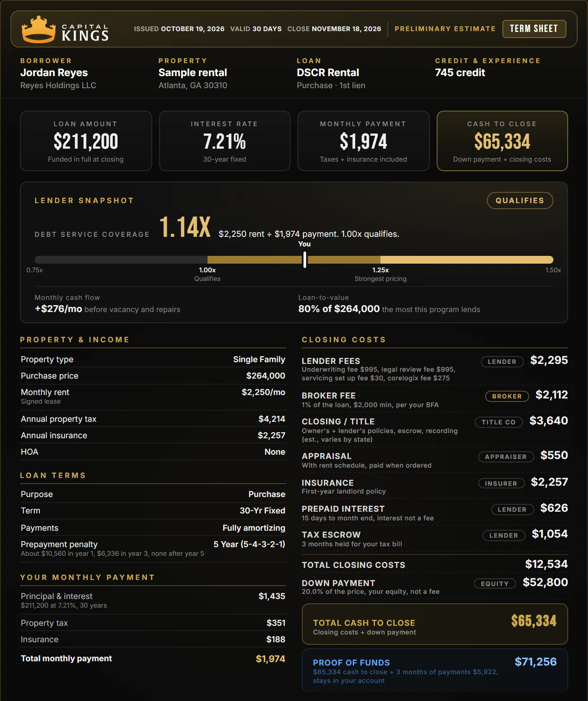Click the $52,800 down payment amount
588x701 pixels.
[545, 583]
